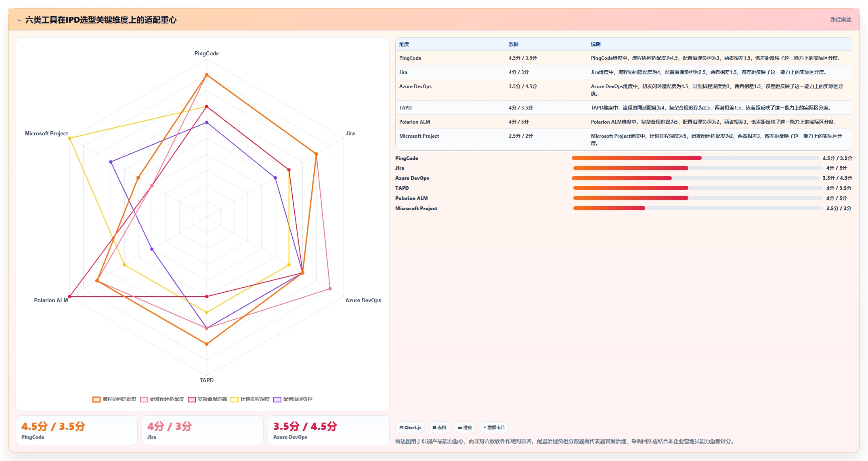Open the PingCode 4.5分 / 3.5分 stat card
This screenshot has width=868, height=461.
coord(77,431)
